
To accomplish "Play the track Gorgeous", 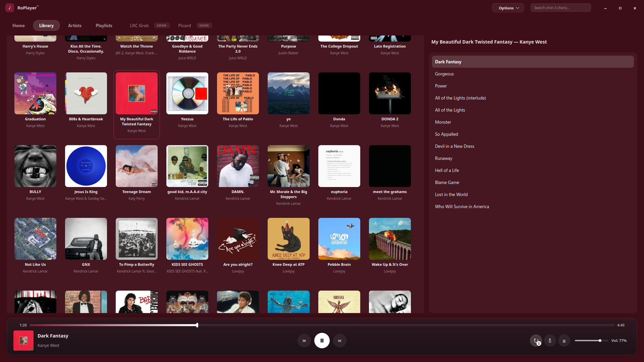I will 533,74.
